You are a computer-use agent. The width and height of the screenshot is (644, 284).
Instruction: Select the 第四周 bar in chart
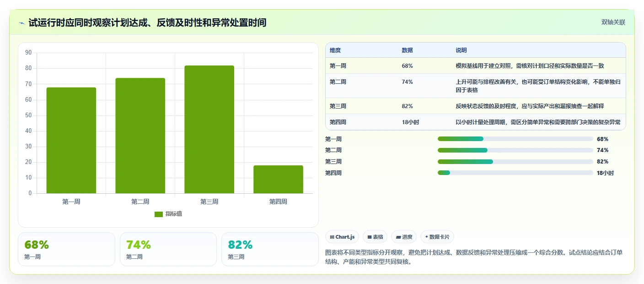pyautogui.click(x=278, y=179)
